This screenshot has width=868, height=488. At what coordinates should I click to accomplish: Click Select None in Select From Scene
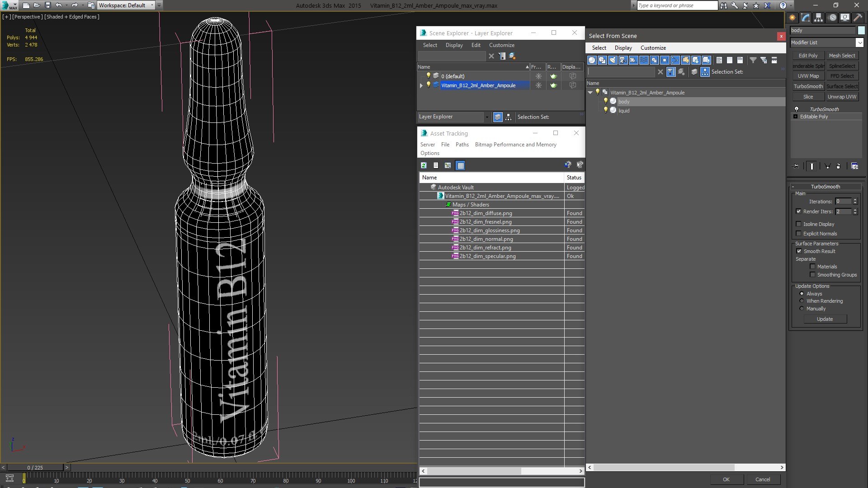click(729, 60)
